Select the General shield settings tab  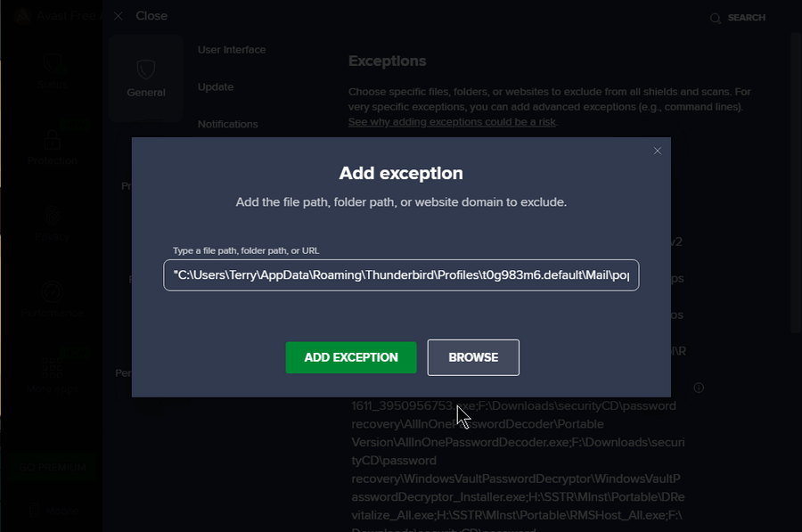146,78
